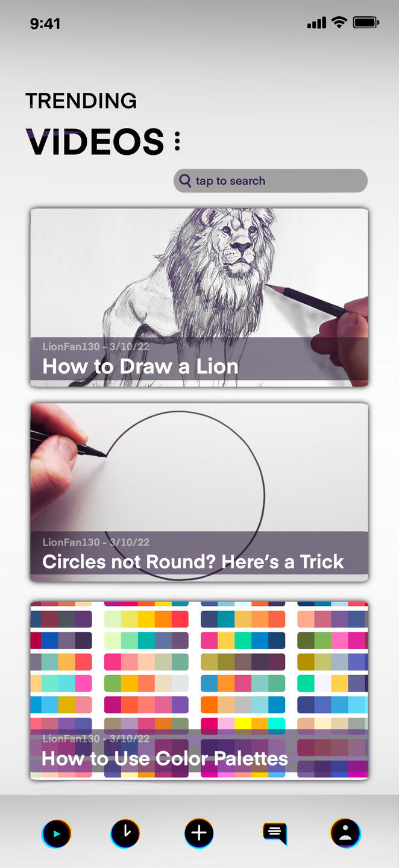Tap the clock history icon
Screen dimensions: 399x868
coord(125,834)
